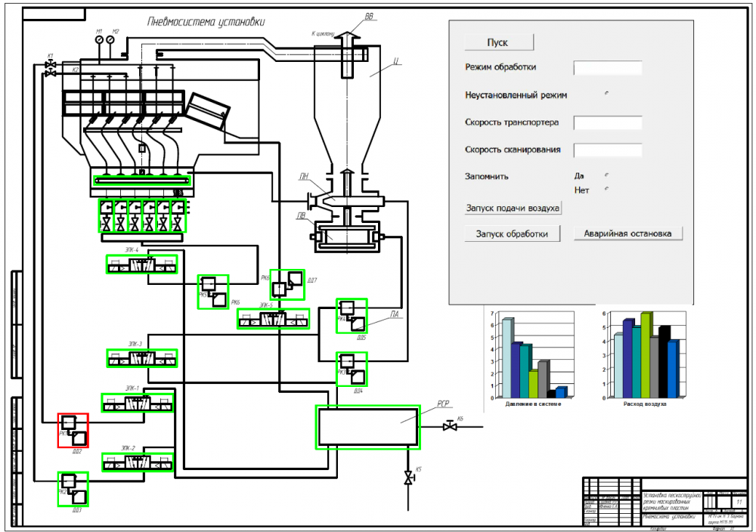This screenshot has height=532, width=756.
Task: Click the ДД5 sensor with РК4 regulator
Action: click(352, 316)
